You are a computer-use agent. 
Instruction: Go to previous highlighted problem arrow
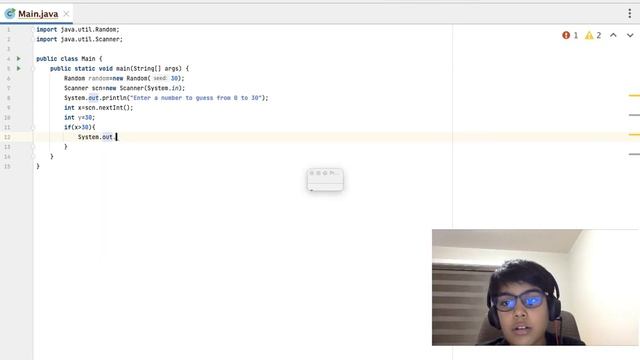(613, 35)
